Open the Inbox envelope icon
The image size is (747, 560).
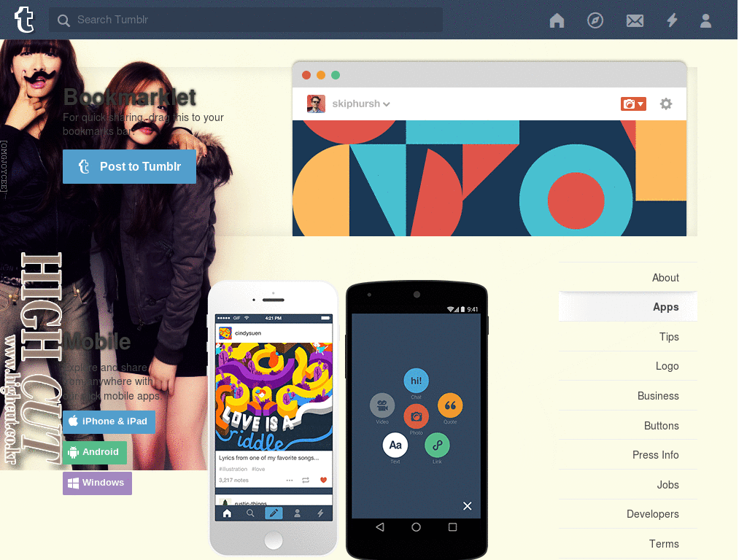click(x=635, y=20)
